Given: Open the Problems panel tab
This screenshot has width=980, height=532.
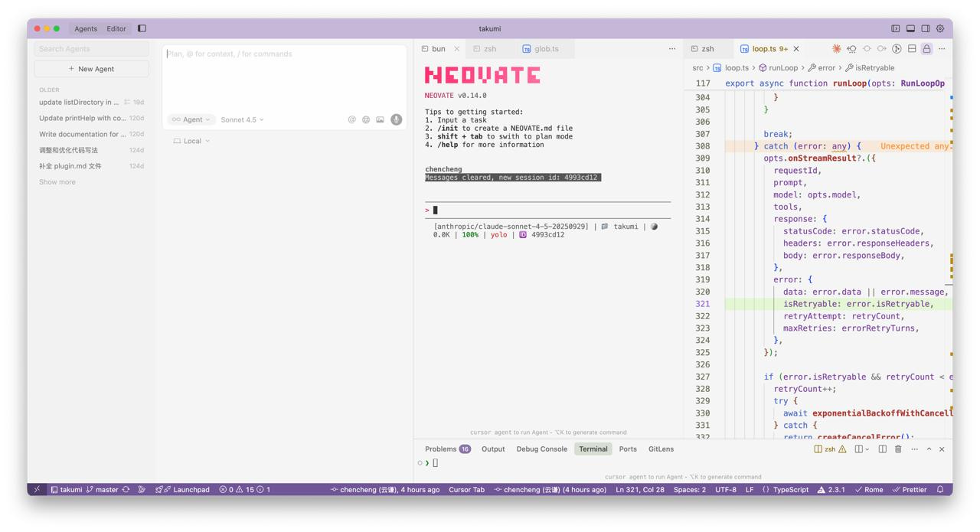Looking at the screenshot, I should 447,449.
